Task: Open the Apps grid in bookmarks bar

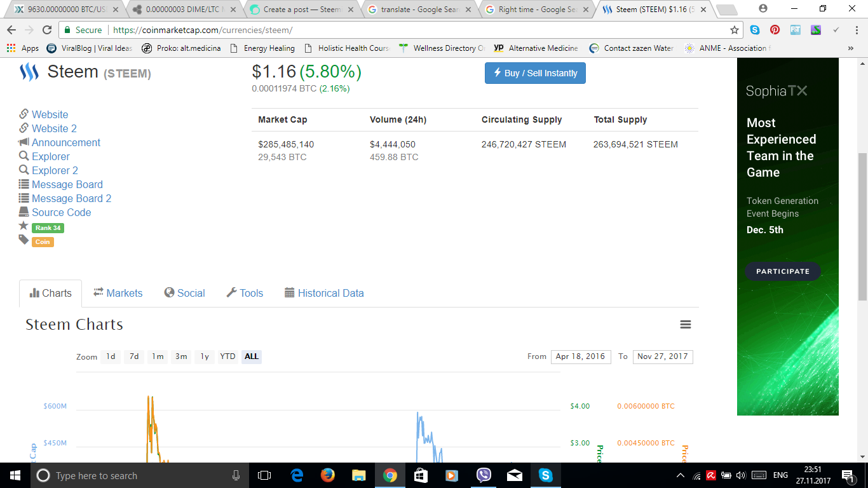Action: [x=11, y=48]
